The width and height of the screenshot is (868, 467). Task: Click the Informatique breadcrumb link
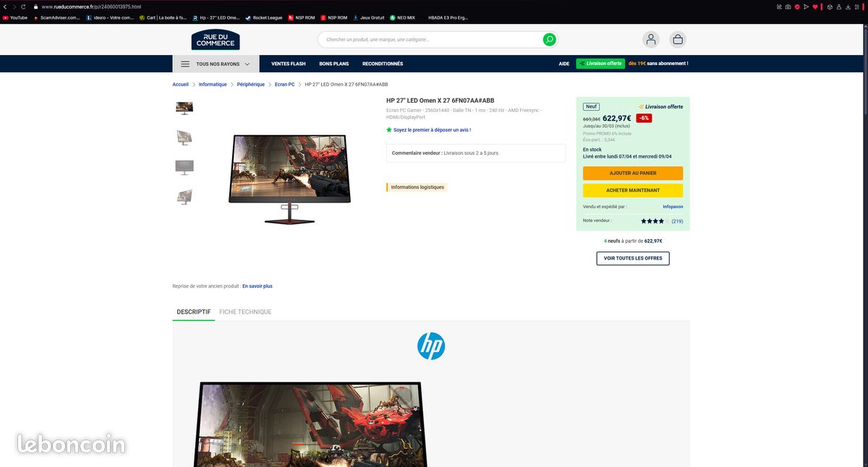click(213, 85)
